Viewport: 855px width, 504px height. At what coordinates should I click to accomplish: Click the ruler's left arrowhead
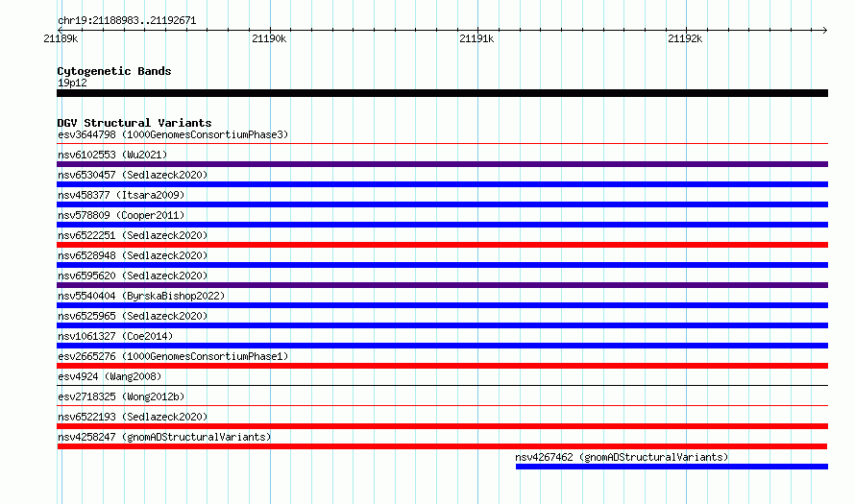pyautogui.click(x=60, y=30)
